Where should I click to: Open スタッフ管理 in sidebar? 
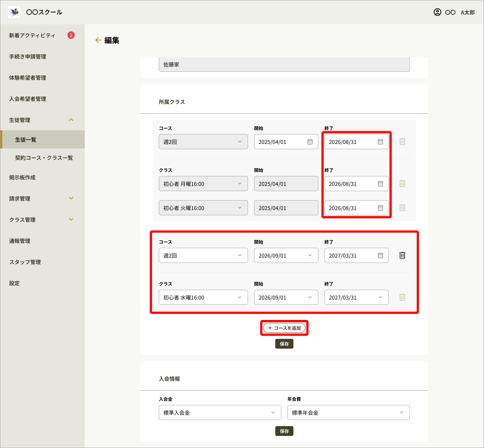point(25,262)
